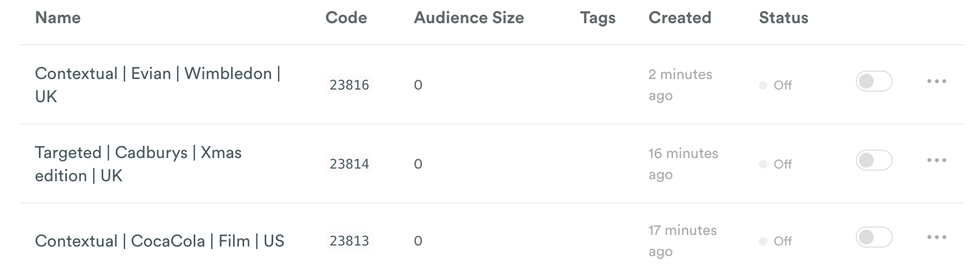Switch on the Contextual CocaCola Film toggle
This screenshot has height=275, width=980.
[x=874, y=237]
